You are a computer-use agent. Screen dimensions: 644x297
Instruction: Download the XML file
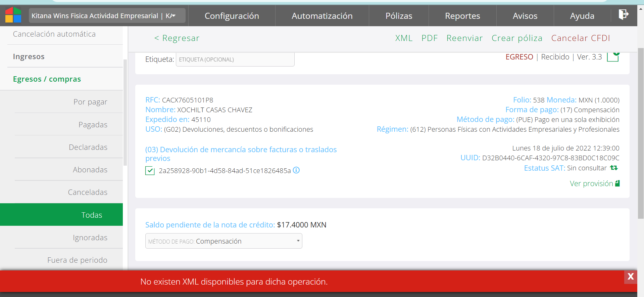(x=403, y=38)
